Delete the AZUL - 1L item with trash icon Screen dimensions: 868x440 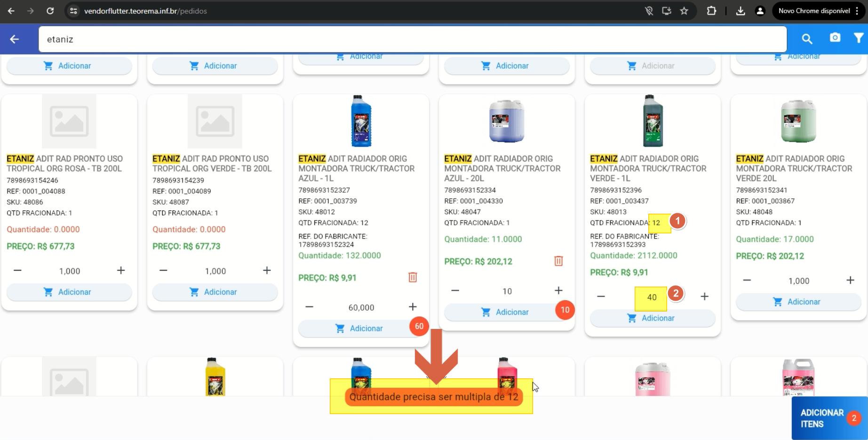coord(413,277)
